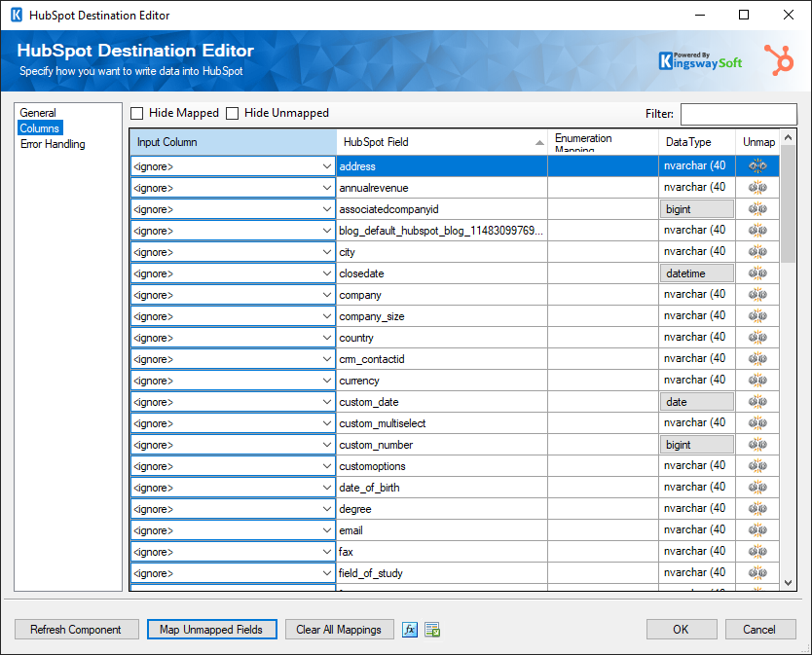Enable the Hide Mapped checkbox
812x655 pixels.
point(136,114)
